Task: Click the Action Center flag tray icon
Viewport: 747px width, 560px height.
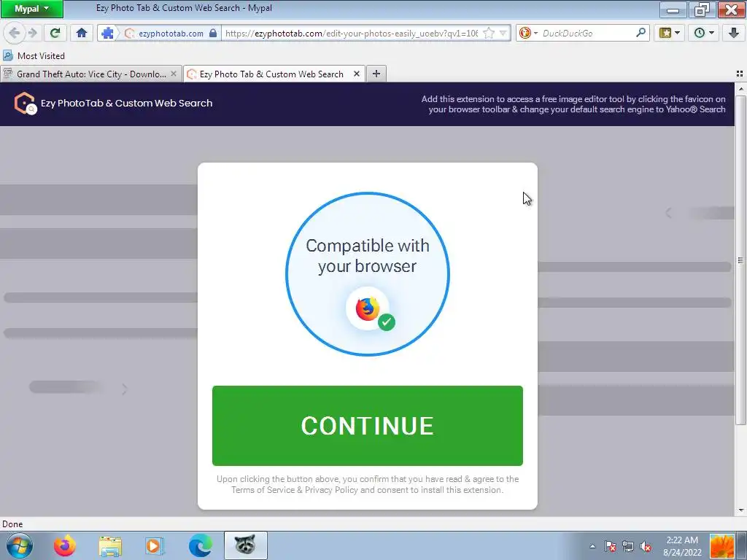Action: (611, 546)
